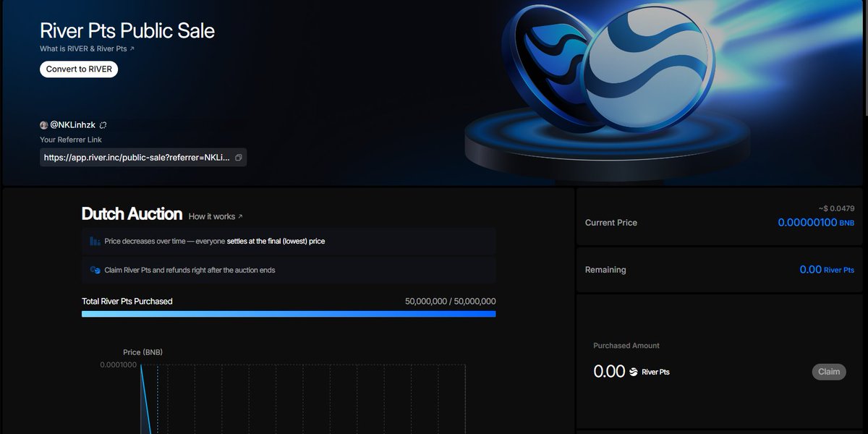This screenshot has width=868, height=434.
Task: Click the Remaining 0.00 River Pts value
Action: point(827,270)
